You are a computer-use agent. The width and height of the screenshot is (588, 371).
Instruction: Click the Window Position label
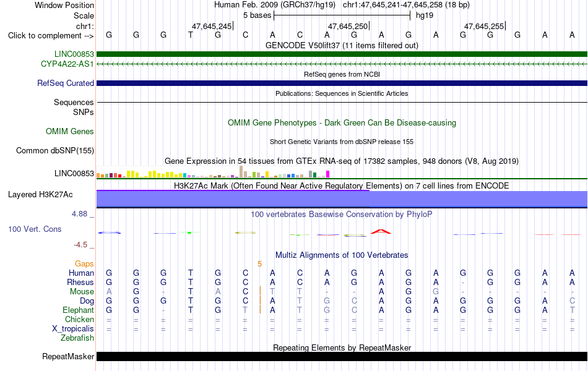(x=64, y=5)
